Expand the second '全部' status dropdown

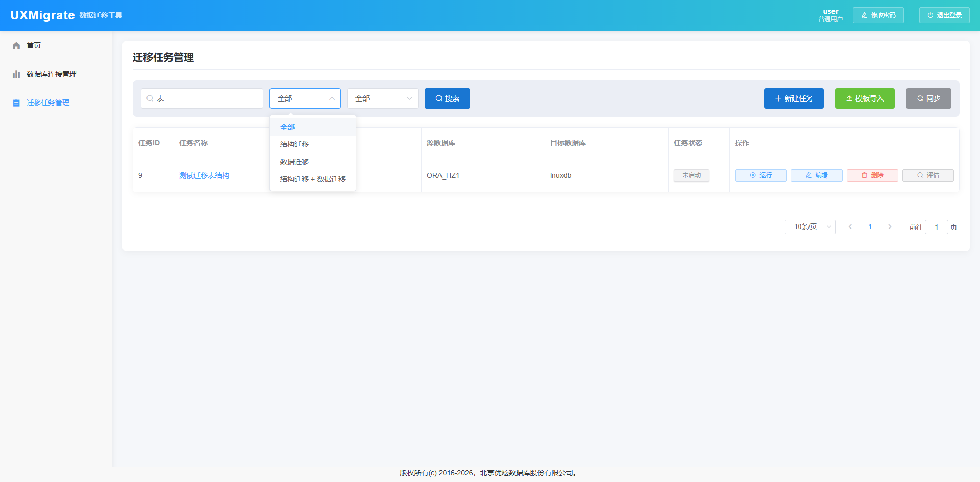pyautogui.click(x=382, y=98)
